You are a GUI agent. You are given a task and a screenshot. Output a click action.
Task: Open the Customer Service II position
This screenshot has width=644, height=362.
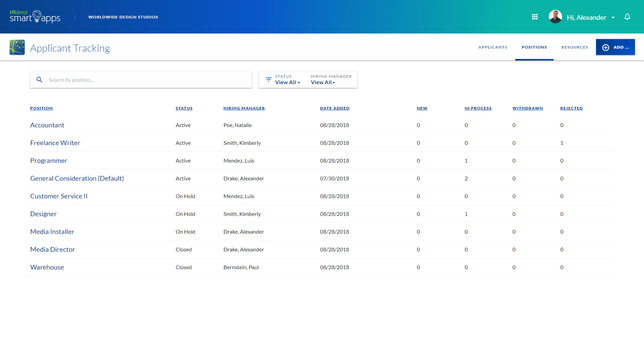click(59, 196)
